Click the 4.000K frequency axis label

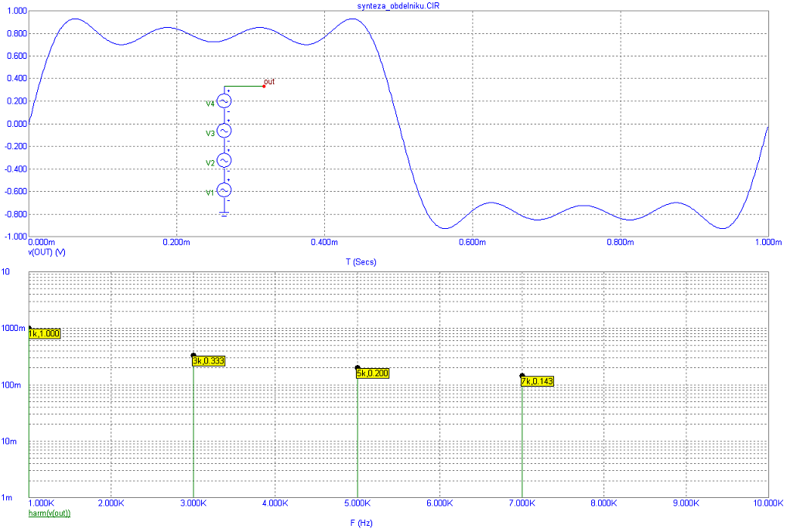(275, 503)
